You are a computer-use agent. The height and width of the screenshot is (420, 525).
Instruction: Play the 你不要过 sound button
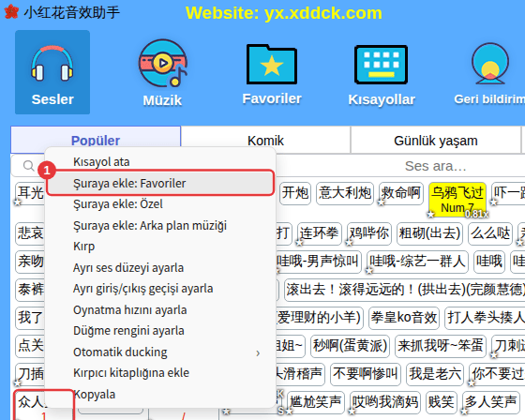[x=497, y=374]
